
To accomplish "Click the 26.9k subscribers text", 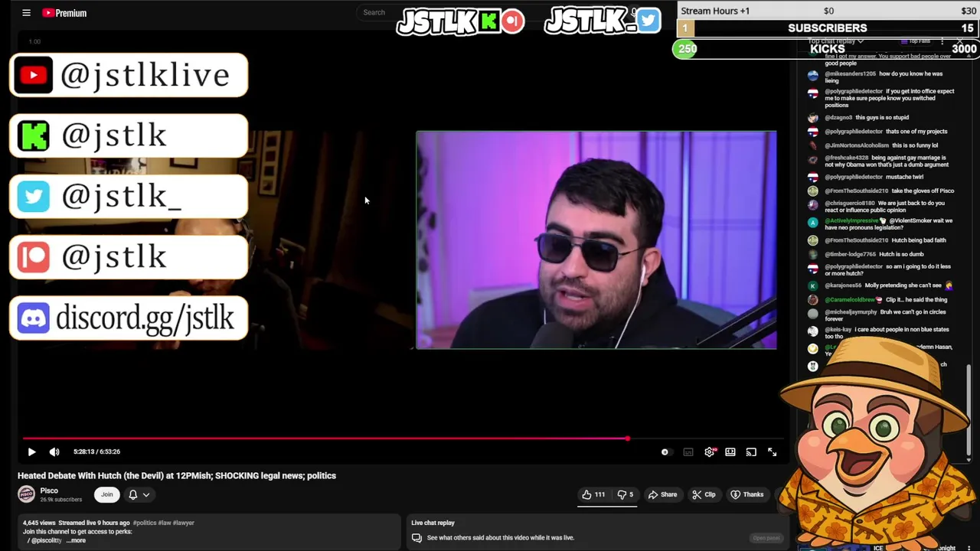I will coord(61,500).
